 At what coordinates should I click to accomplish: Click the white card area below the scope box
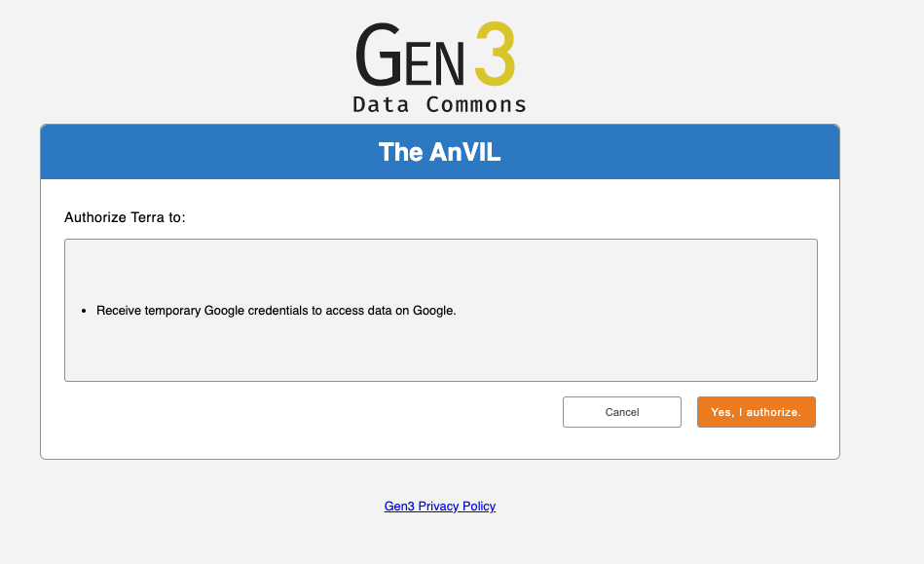point(292,429)
